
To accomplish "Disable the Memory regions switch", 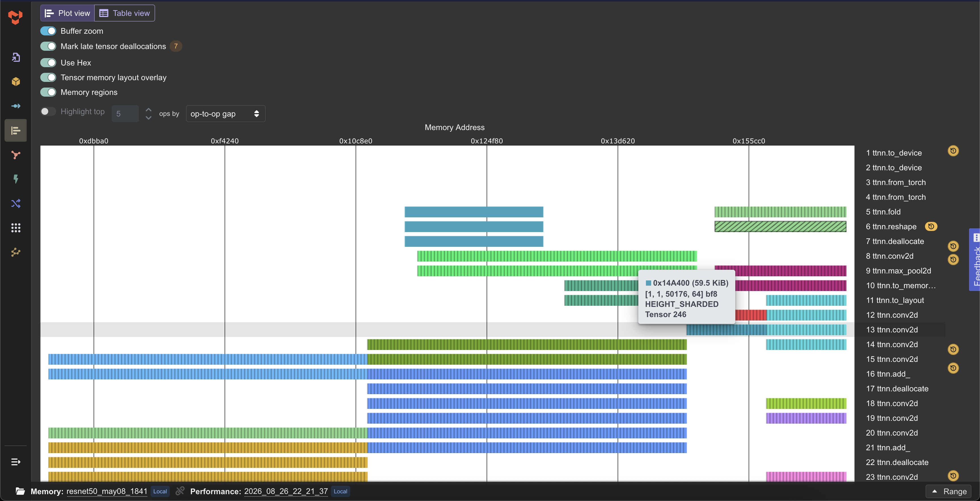I will point(48,92).
